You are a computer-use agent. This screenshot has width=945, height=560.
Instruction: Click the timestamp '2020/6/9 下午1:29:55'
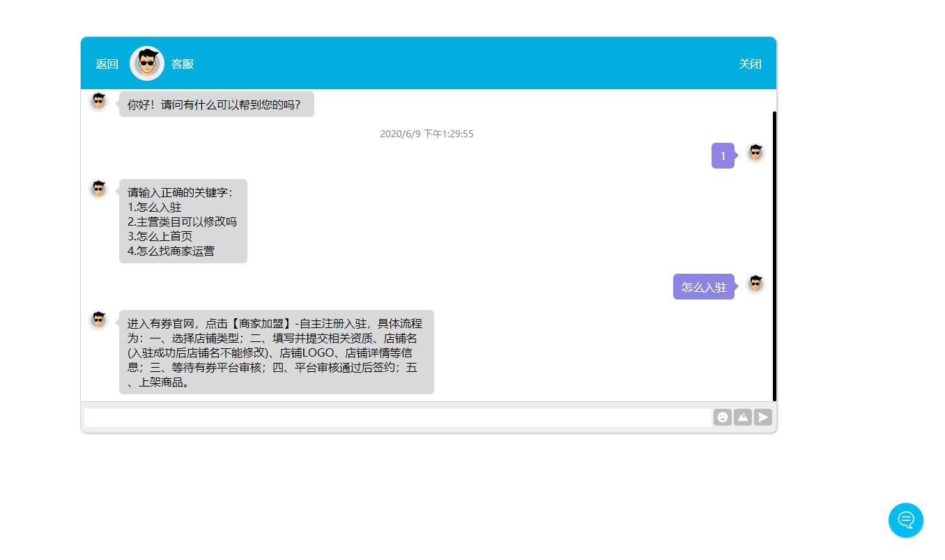(x=426, y=133)
